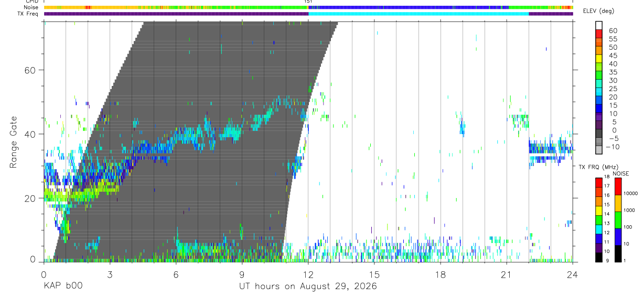Click the TX Freq strip label

pyautogui.click(x=28, y=14)
